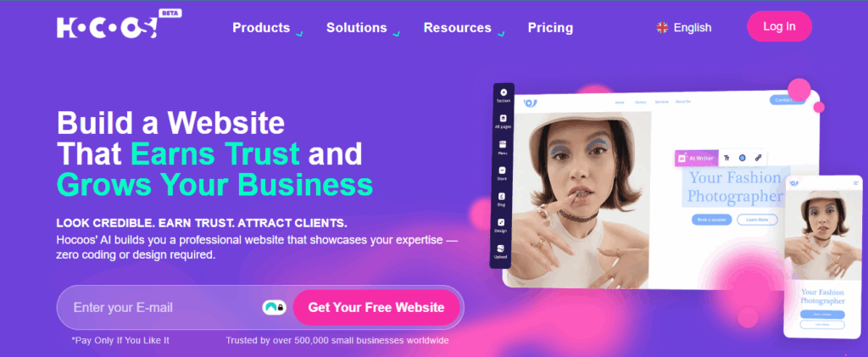Click the link icon in the text toolbar
The height and width of the screenshot is (357, 868).
[759, 158]
